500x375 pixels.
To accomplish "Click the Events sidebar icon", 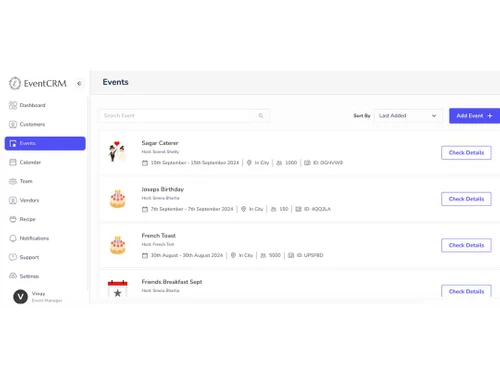I will 13,143.
